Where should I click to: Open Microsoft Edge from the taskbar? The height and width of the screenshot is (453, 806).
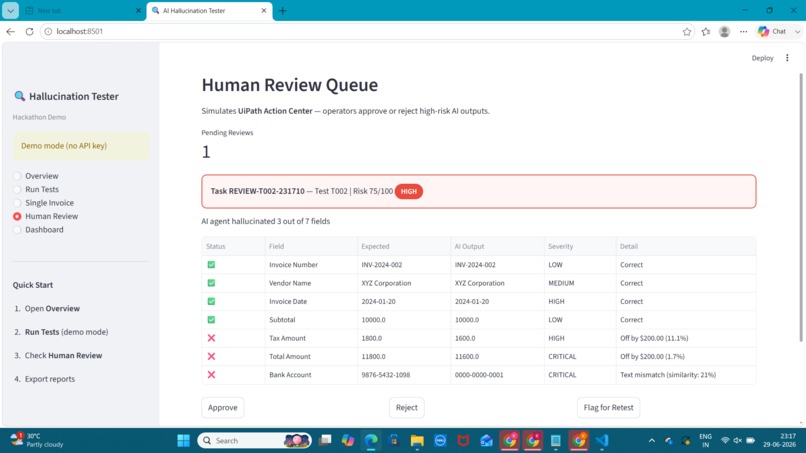coord(371,441)
